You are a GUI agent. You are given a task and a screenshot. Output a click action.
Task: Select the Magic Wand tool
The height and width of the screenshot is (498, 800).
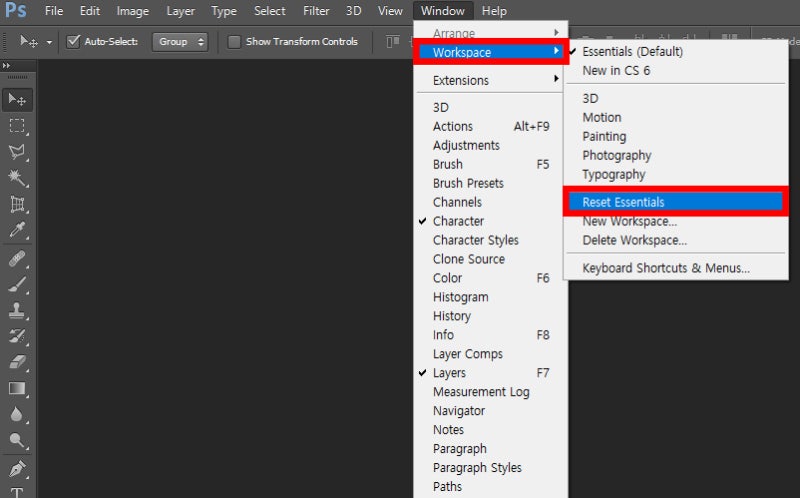[x=17, y=178]
